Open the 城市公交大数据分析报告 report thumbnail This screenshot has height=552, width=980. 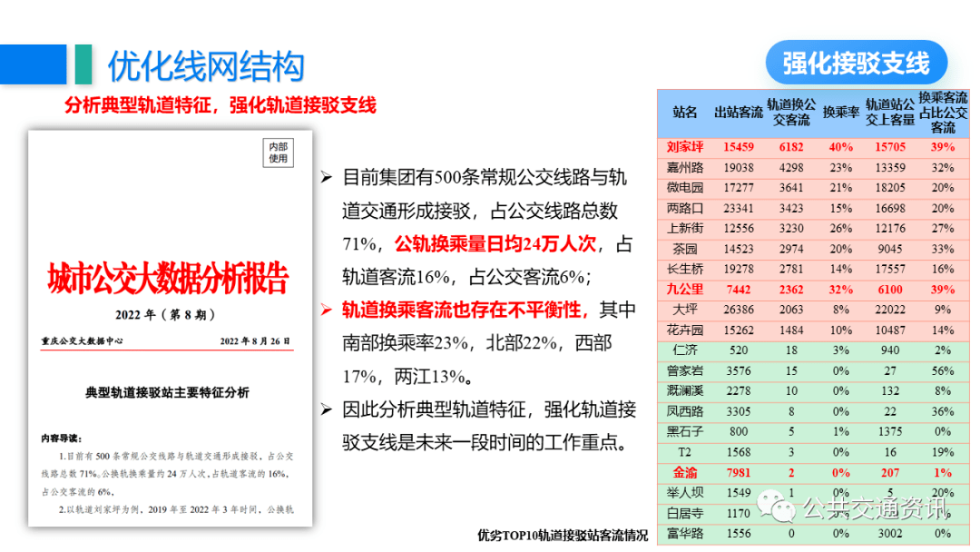(170, 327)
